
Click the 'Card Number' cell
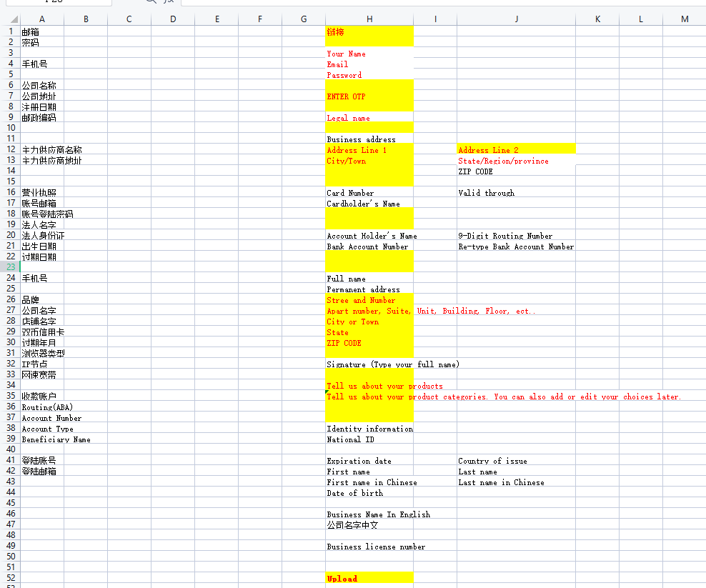[369, 192]
